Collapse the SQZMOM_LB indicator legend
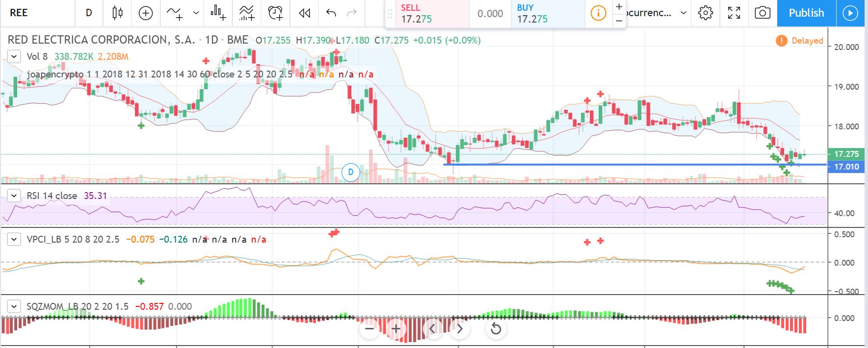868x348 pixels. (x=14, y=307)
